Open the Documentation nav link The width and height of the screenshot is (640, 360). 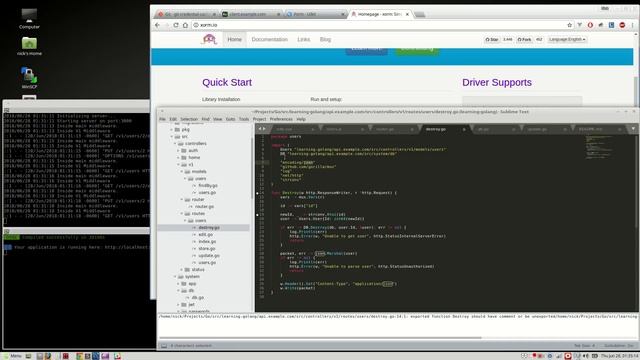tap(269, 40)
